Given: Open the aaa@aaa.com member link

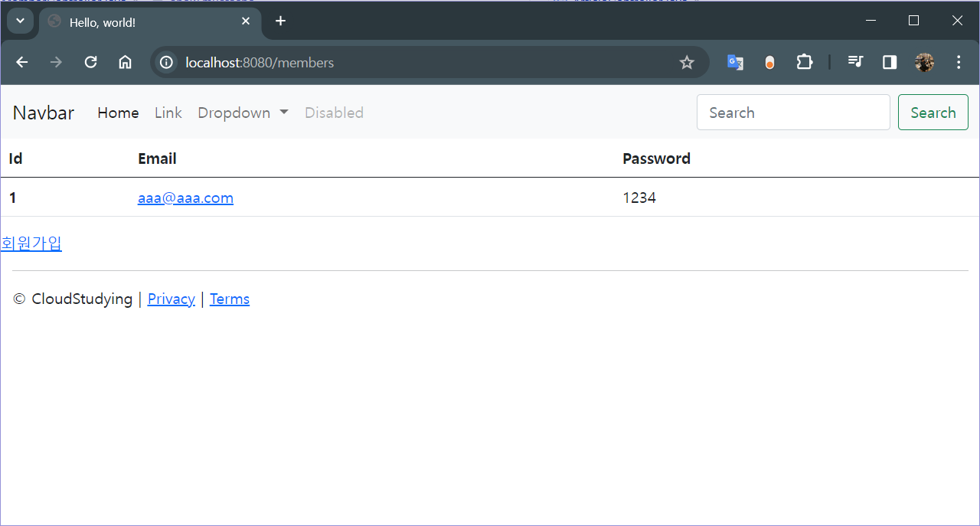Looking at the screenshot, I should click(185, 198).
